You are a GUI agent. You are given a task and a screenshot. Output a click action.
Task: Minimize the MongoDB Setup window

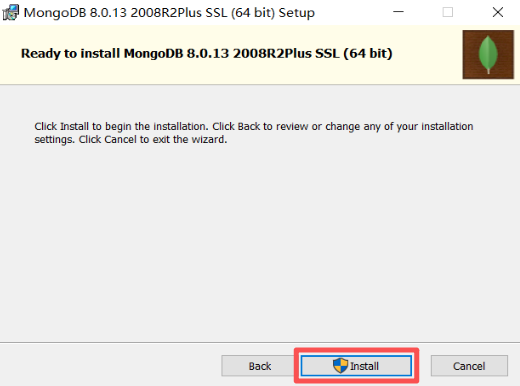pyautogui.click(x=398, y=12)
